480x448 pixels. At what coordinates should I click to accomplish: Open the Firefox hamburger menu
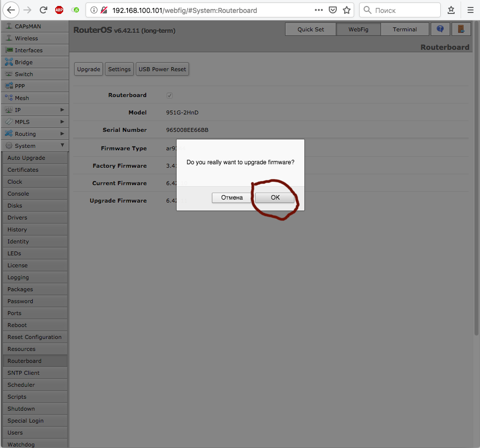click(471, 10)
